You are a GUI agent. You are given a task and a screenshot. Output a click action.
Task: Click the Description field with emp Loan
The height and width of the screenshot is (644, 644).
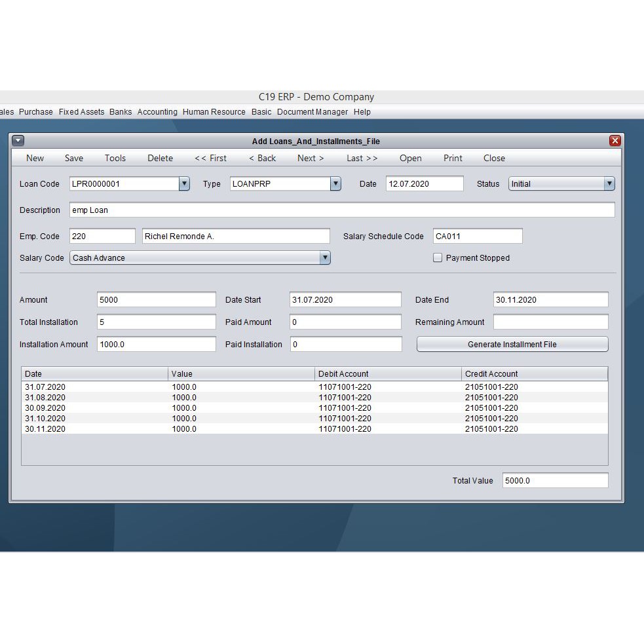pos(342,210)
